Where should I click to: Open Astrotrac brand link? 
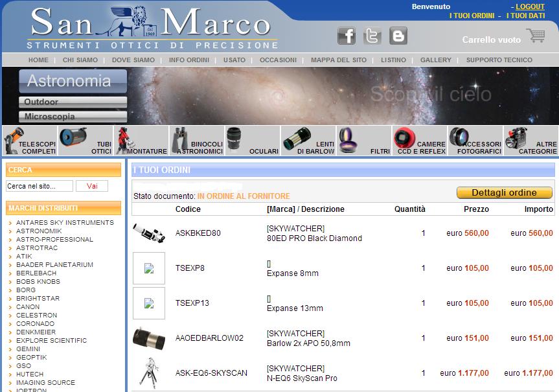point(37,248)
